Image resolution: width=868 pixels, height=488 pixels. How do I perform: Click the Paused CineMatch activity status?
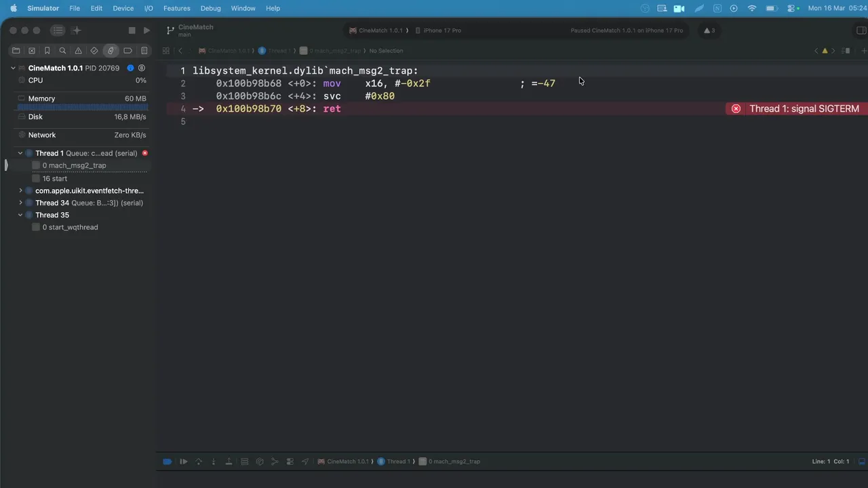coord(627,30)
